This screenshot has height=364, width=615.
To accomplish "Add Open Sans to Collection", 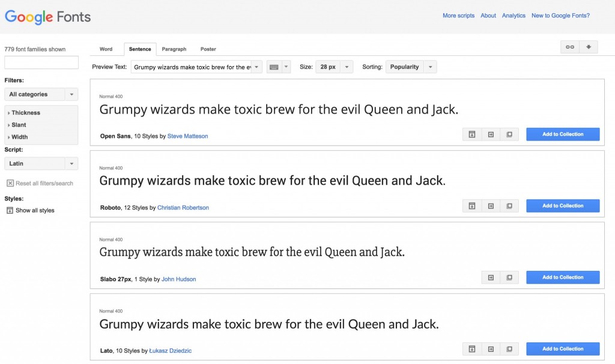I will 563,134.
